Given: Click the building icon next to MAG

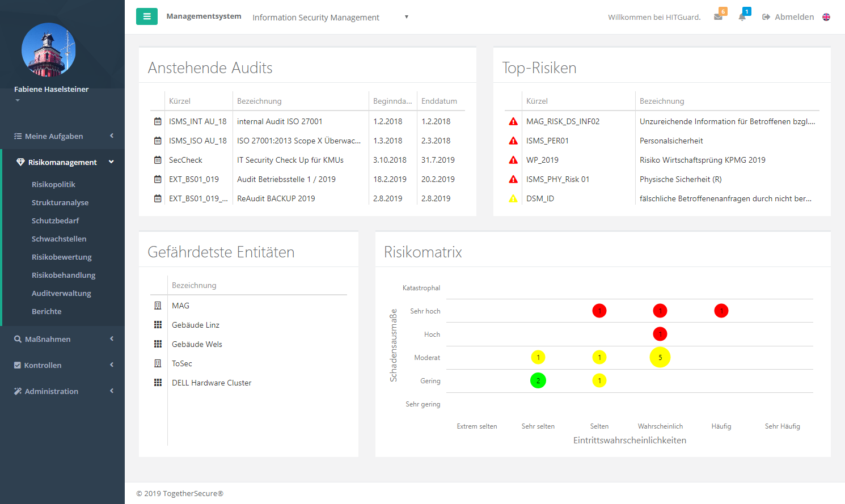Looking at the screenshot, I should [x=158, y=306].
